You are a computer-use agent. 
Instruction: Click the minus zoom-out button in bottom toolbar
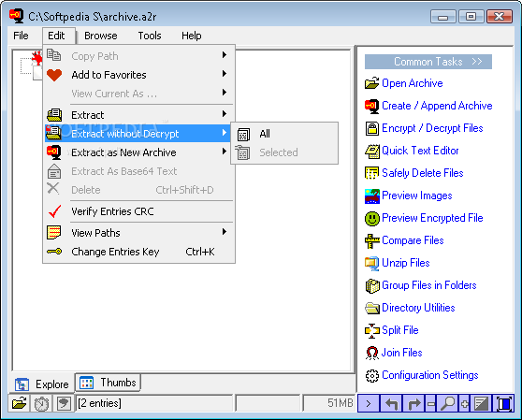pyautogui.click(x=430, y=404)
